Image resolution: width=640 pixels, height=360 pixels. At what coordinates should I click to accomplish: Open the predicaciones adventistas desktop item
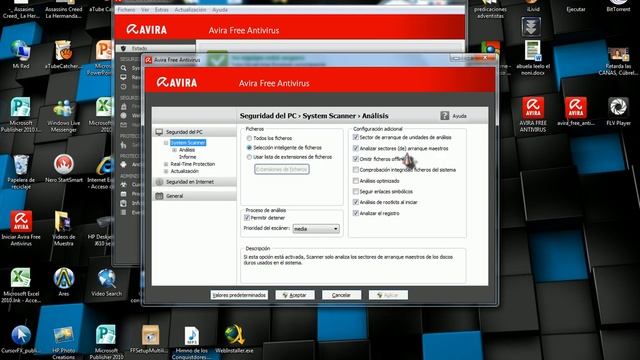(490, 9)
